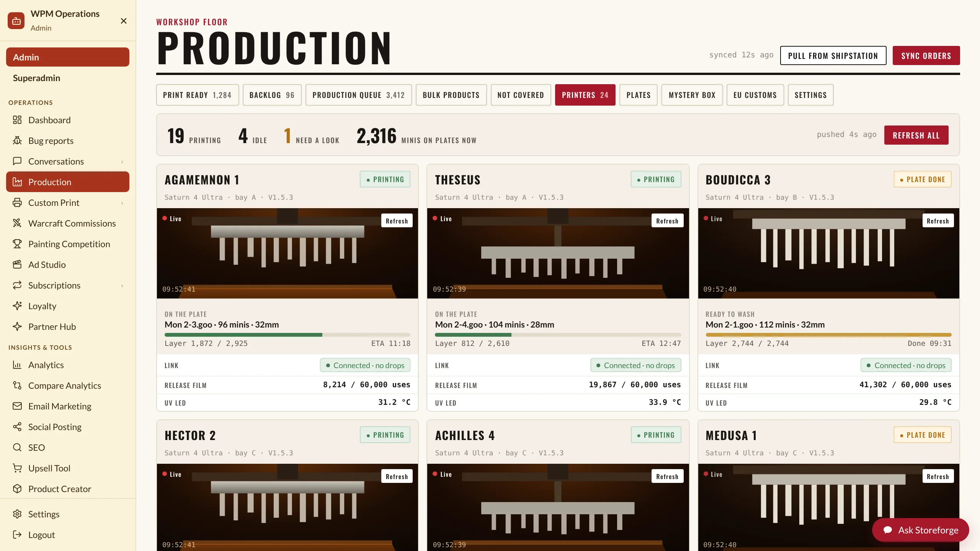Refresh the Boudicca 3 live feed
Image resolution: width=980 pixels, height=551 pixels.
click(938, 221)
